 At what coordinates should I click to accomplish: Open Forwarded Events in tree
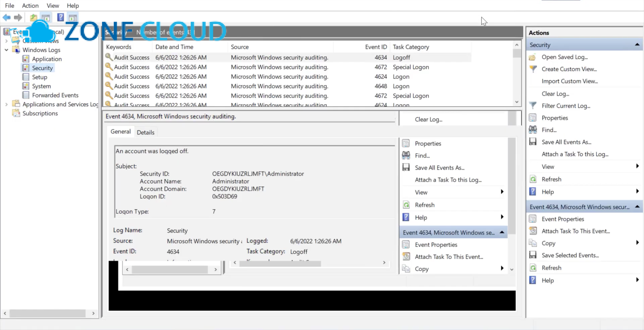[55, 95]
